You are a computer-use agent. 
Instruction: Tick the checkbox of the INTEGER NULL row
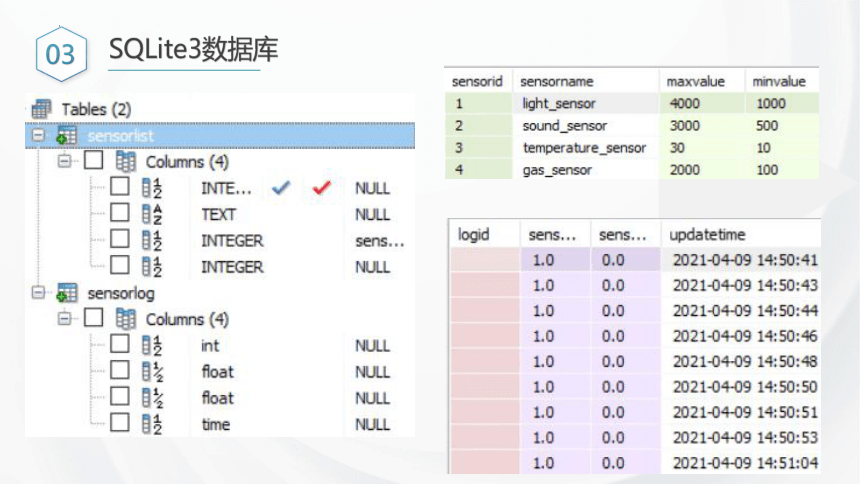tap(120, 265)
